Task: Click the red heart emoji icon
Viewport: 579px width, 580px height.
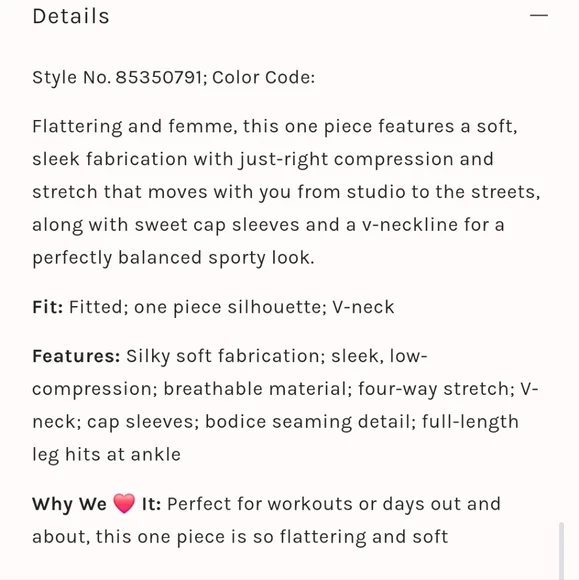Action: [124, 503]
